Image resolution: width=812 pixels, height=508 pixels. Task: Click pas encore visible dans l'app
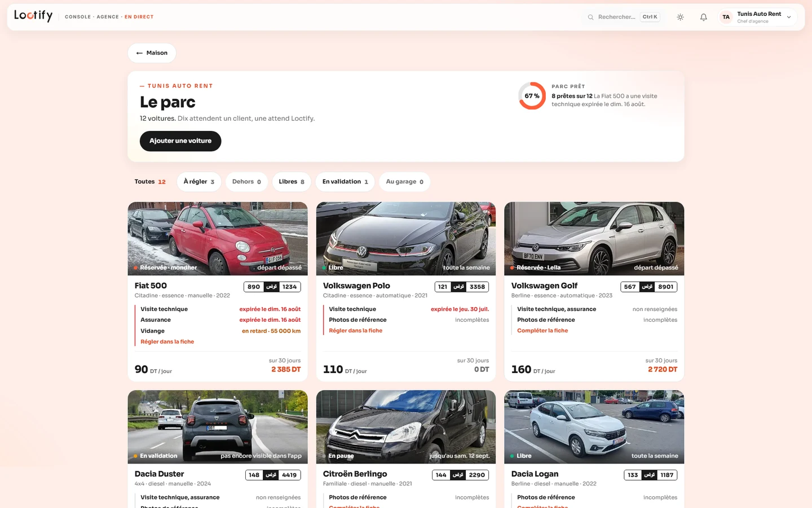261,456
